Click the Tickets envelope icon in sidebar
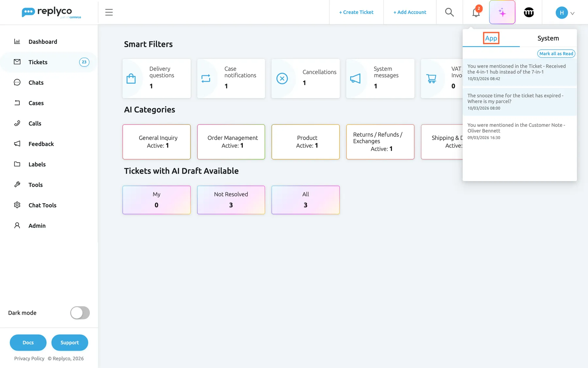 point(17,62)
